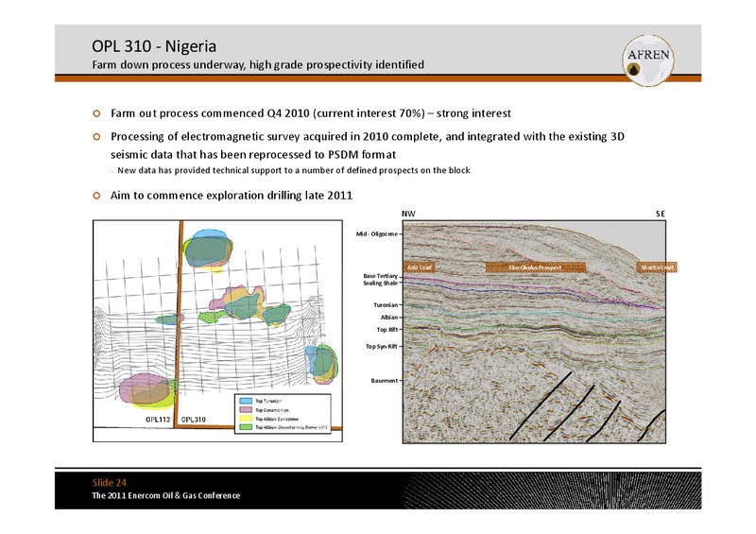Click the "OPL 310 - Nigeria" slide title
Viewport: 756px width, 534px height.
154,46
